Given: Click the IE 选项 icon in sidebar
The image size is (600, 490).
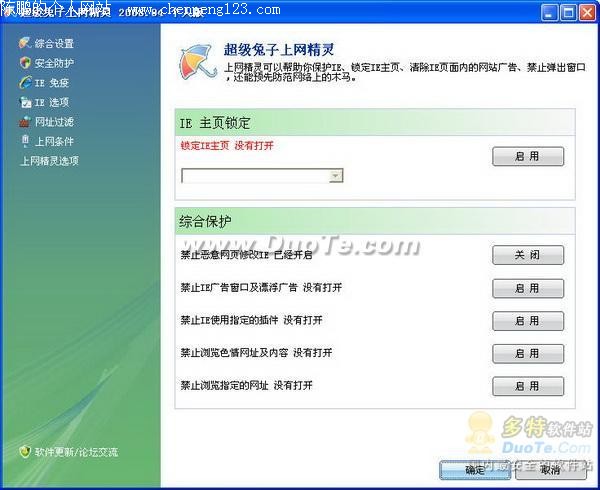Looking at the screenshot, I should (25, 102).
